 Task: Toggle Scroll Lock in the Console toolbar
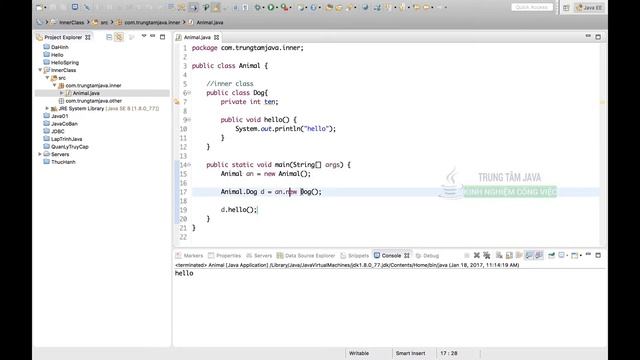[509, 256]
